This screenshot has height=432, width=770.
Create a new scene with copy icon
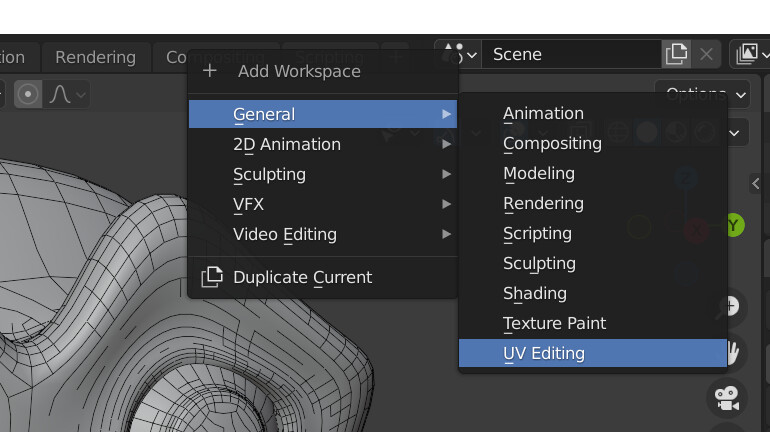pyautogui.click(x=676, y=54)
